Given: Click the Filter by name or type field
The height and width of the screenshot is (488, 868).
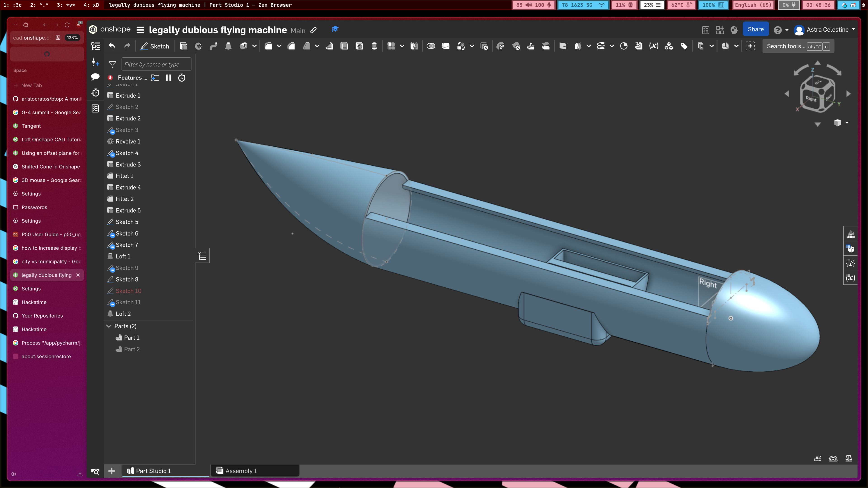Looking at the screenshot, I should (156, 64).
